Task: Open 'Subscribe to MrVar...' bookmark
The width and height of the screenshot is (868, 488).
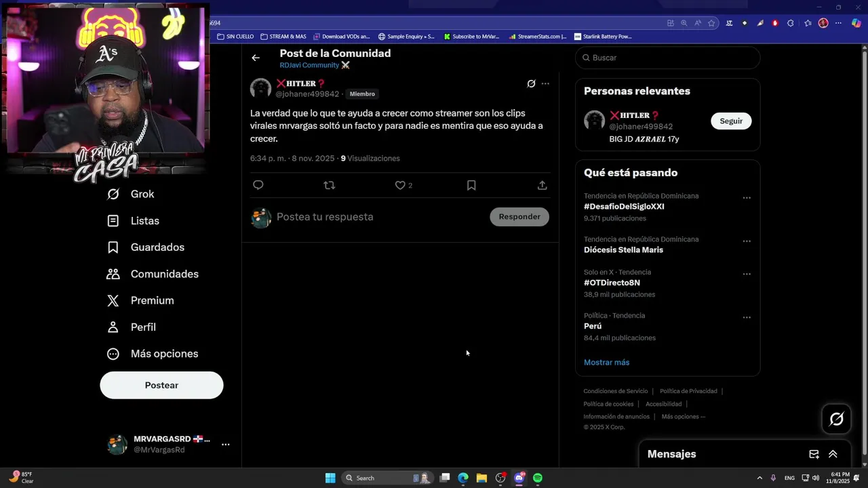Action: [471, 37]
